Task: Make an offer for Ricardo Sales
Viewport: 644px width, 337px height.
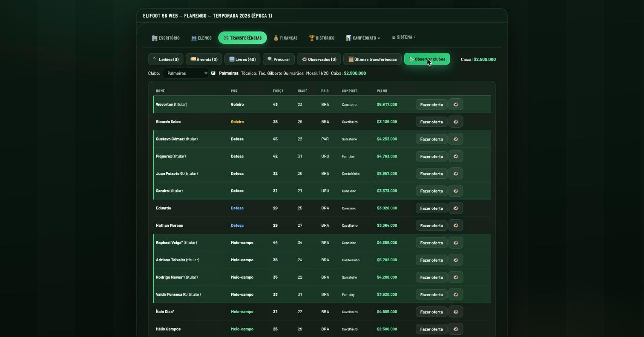Action: pos(431,122)
